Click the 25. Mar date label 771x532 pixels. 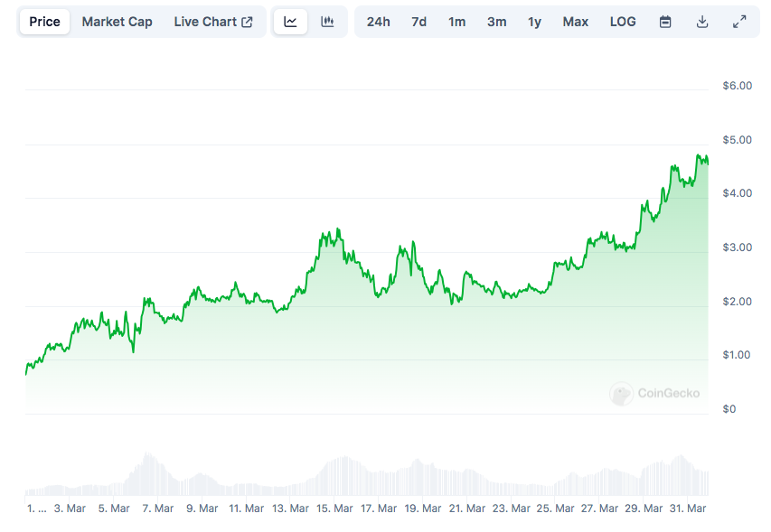point(555,509)
